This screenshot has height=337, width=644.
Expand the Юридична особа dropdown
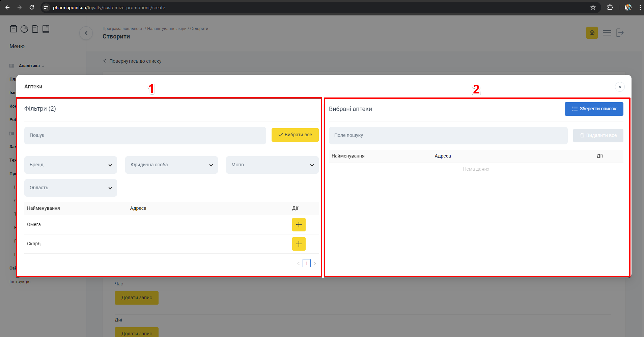coord(171,165)
